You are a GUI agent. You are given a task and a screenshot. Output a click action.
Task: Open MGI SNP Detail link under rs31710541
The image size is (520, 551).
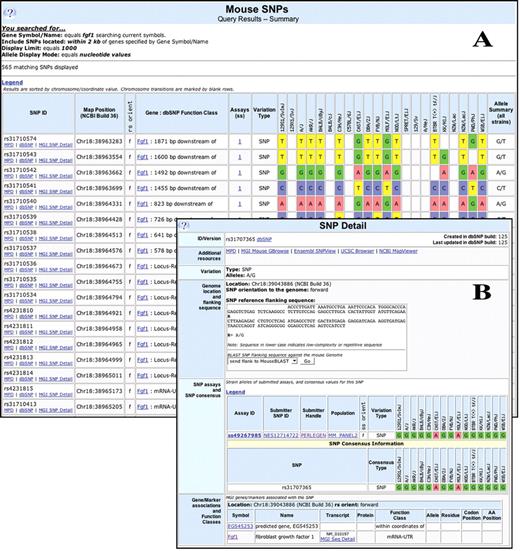pyautogui.click(x=56, y=192)
